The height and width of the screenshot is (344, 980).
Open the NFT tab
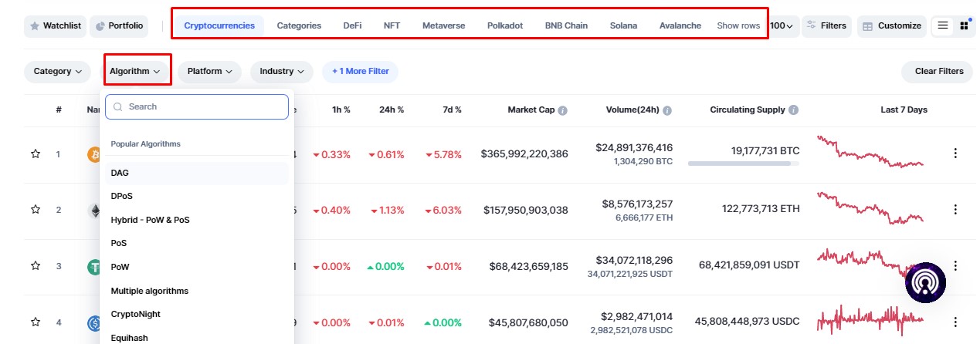click(392, 25)
